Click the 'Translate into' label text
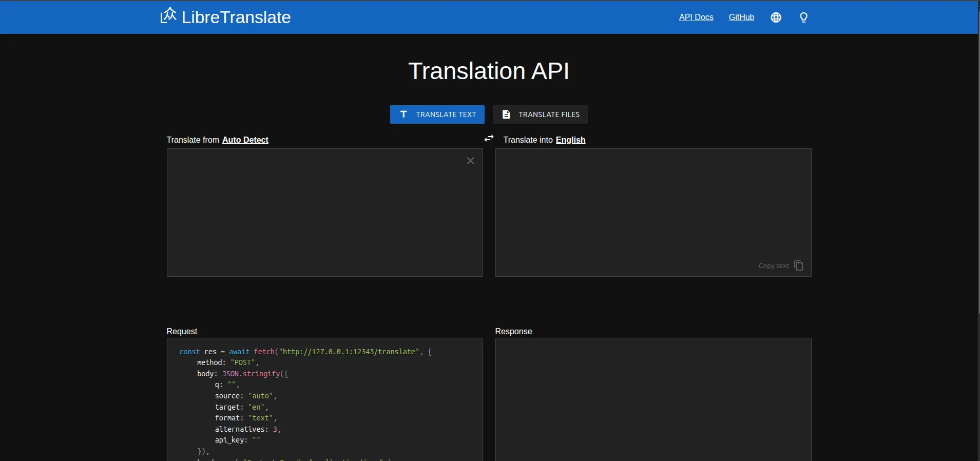 pyautogui.click(x=528, y=140)
